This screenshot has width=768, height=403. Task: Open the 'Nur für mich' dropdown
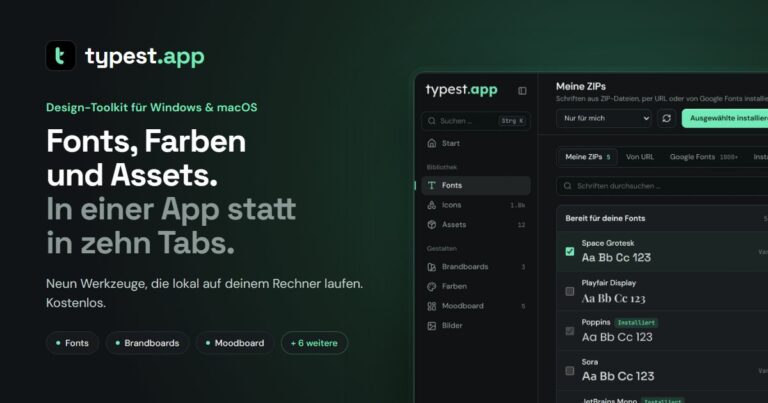click(x=604, y=119)
